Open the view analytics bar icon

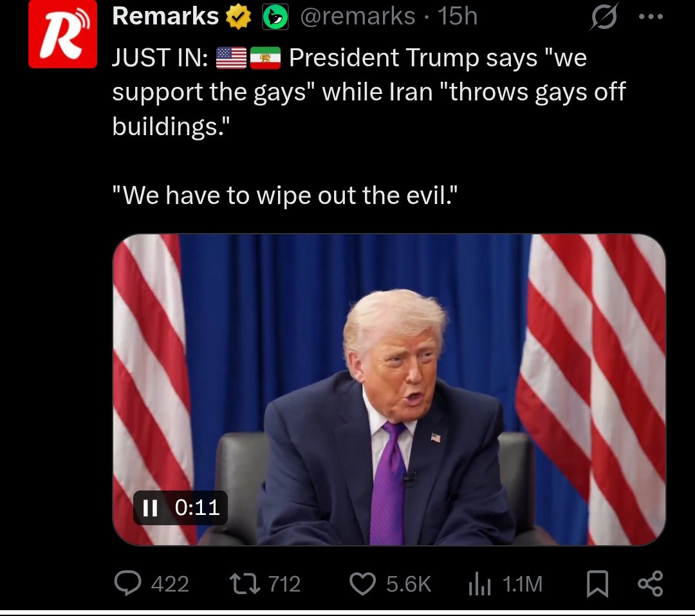(479, 584)
